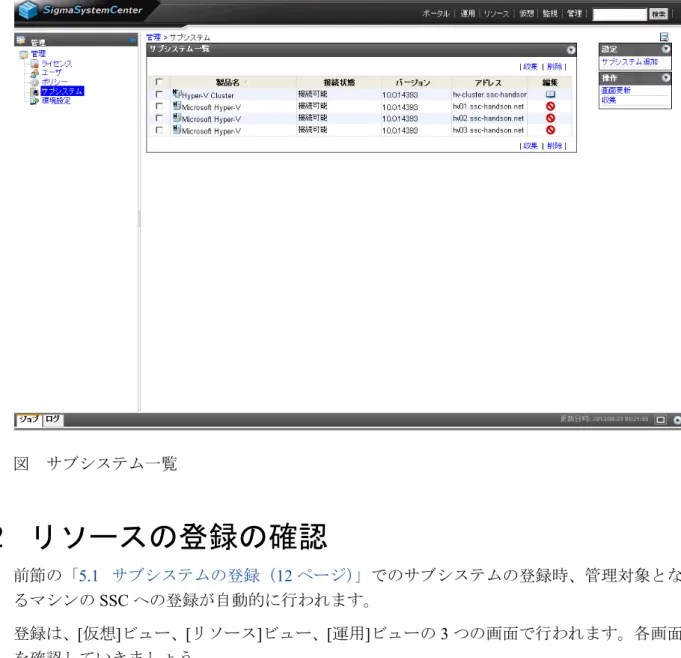Check the hv01.ssc-handson.net row checkbox
The height and width of the screenshot is (658, 681).
pyautogui.click(x=159, y=106)
